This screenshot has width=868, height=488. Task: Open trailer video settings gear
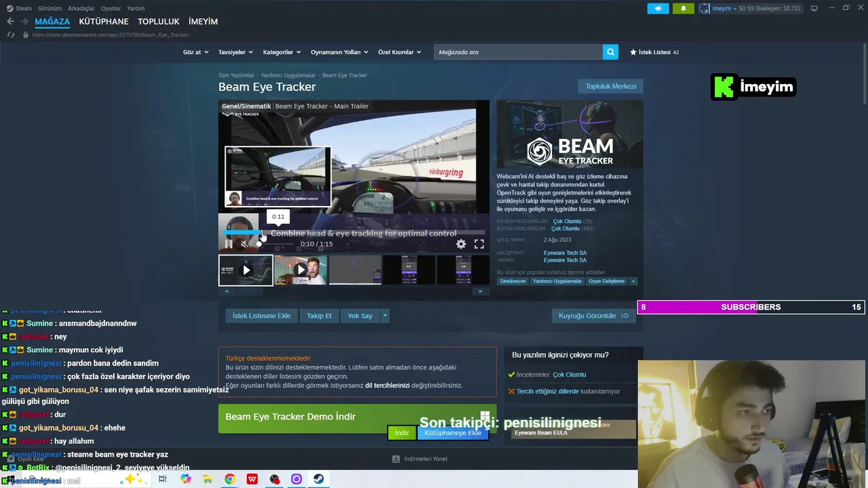461,244
